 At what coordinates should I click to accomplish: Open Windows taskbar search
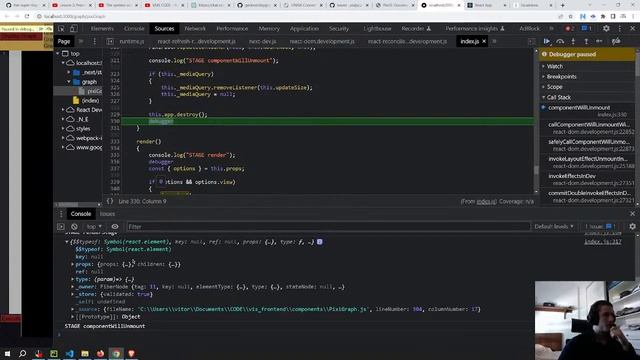click(22, 353)
